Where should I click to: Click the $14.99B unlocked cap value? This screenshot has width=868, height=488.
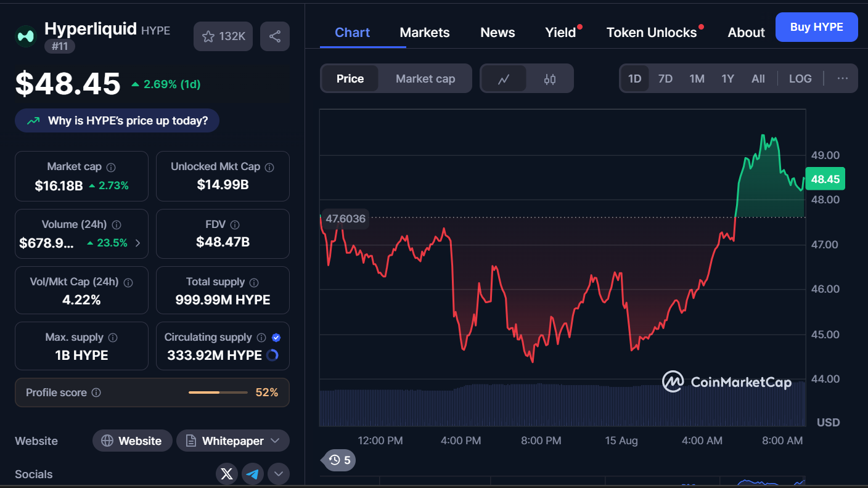pyautogui.click(x=223, y=185)
